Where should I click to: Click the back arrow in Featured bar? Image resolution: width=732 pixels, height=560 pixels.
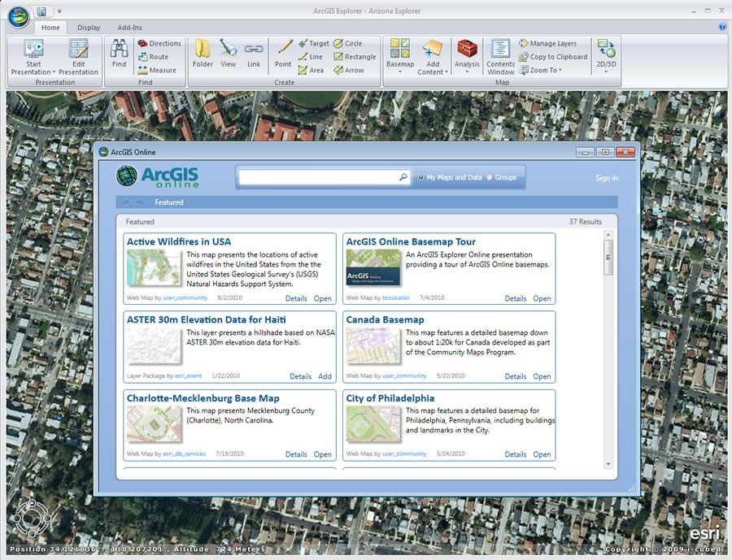(x=125, y=202)
